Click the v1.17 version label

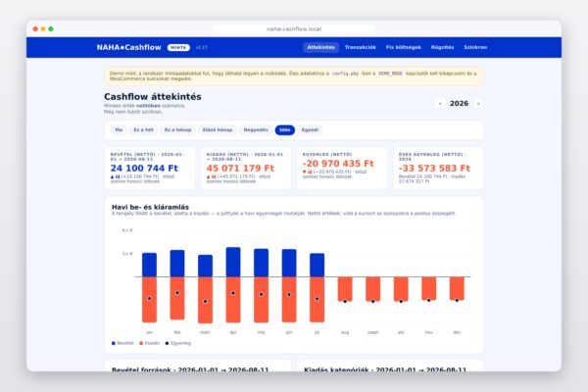point(201,48)
